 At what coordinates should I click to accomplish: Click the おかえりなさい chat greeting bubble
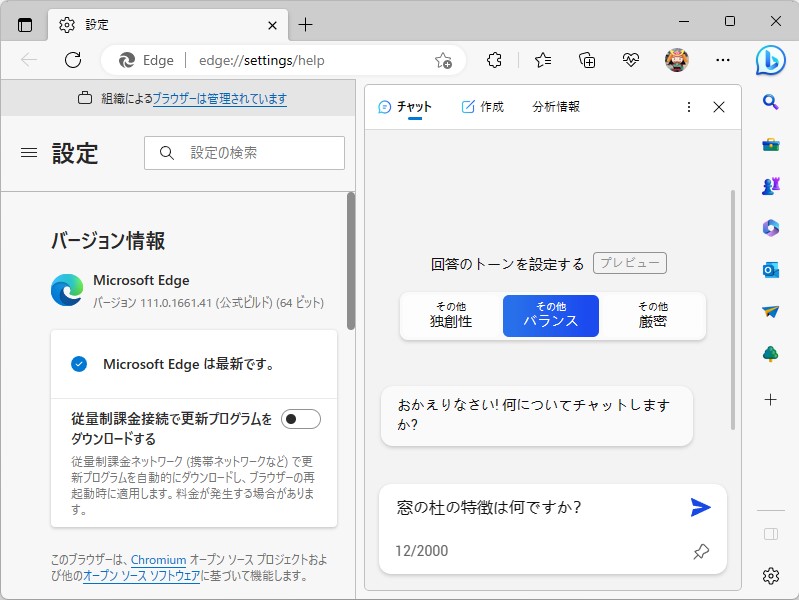(x=537, y=416)
